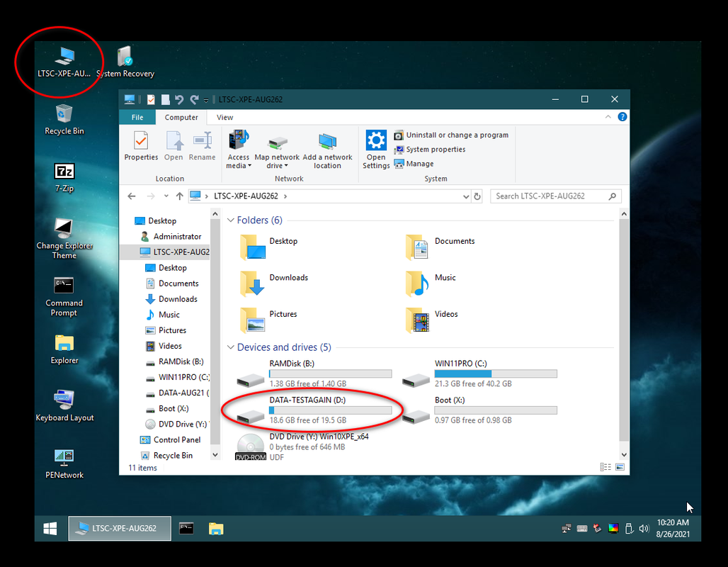Collapse the Devices and drives group
This screenshot has width=728, height=567.
click(230, 347)
